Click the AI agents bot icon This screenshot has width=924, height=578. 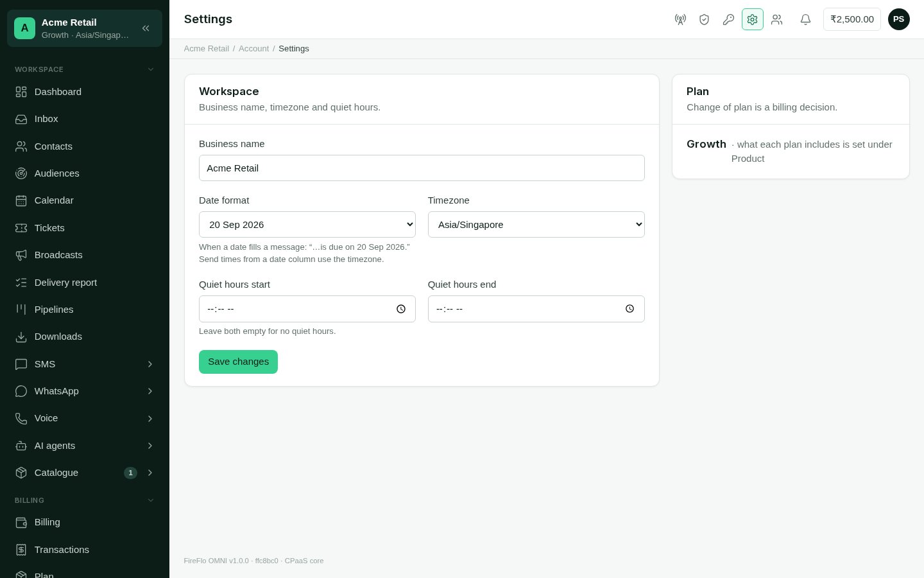tap(21, 446)
